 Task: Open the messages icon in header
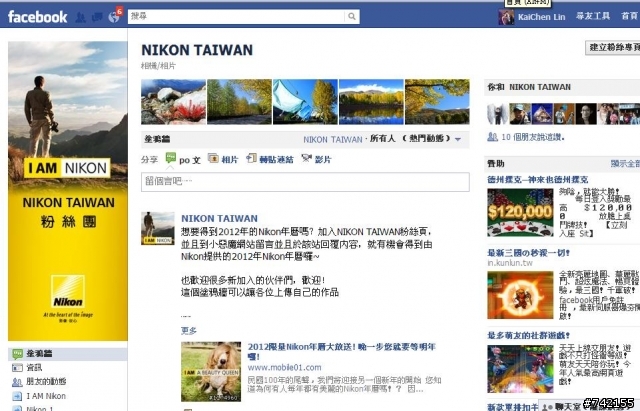[x=97, y=17]
